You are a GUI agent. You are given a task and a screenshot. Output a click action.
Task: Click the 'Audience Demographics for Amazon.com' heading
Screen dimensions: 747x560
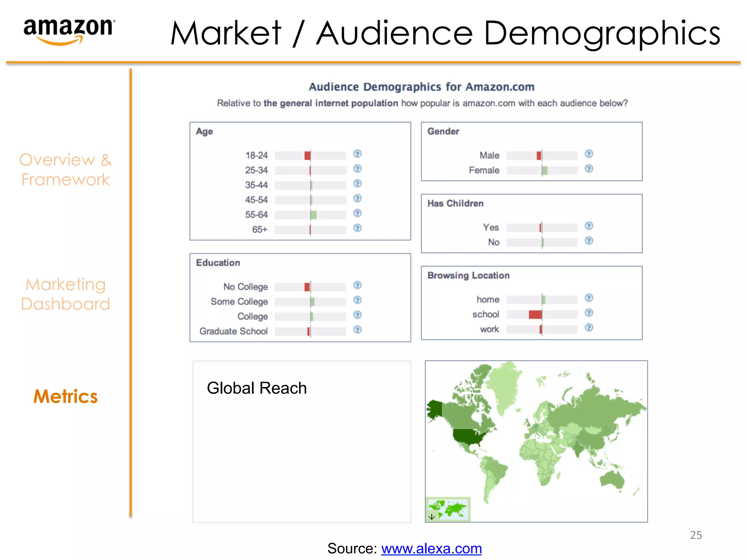422,87
